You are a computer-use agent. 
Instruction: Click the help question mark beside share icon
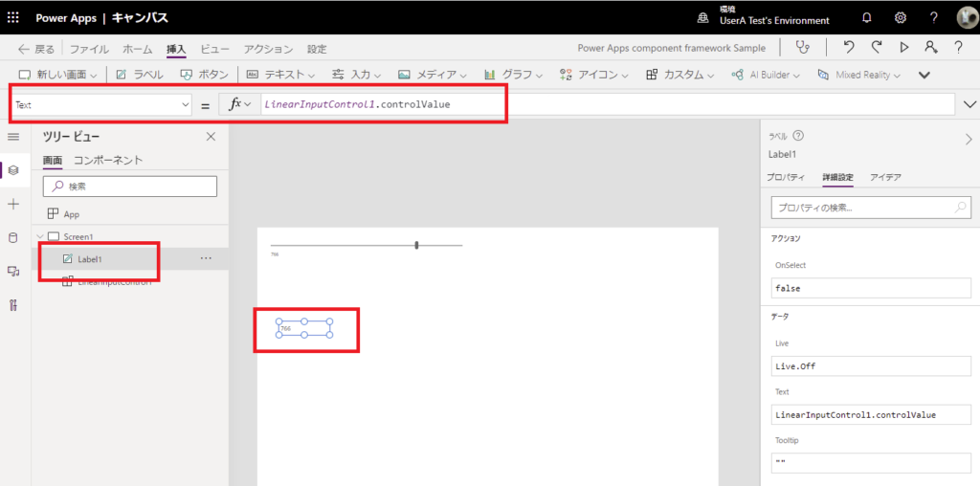958,48
